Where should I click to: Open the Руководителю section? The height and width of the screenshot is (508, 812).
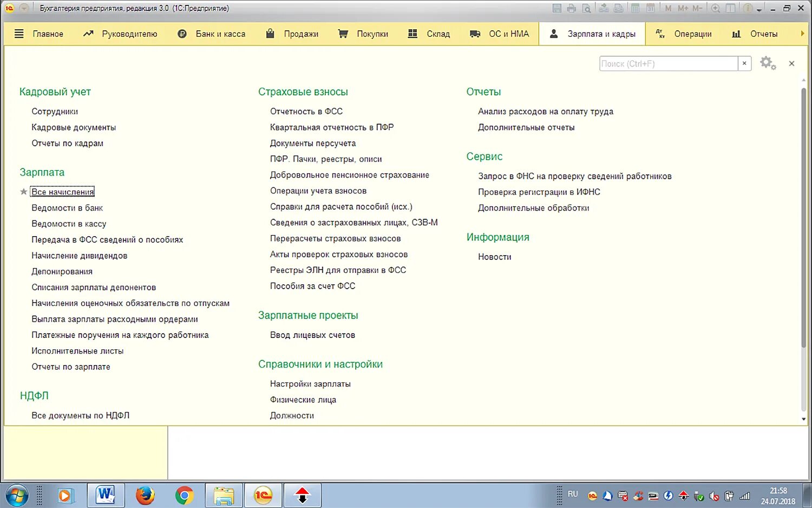[120, 34]
